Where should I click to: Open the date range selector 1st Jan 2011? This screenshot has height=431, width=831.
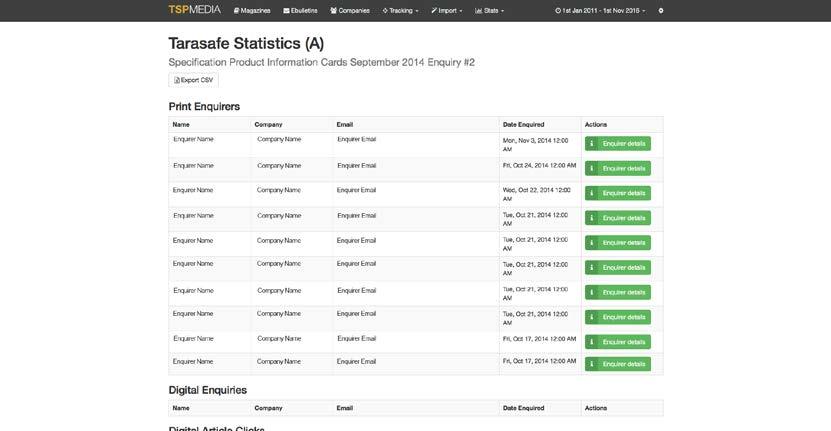pos(600,11)
